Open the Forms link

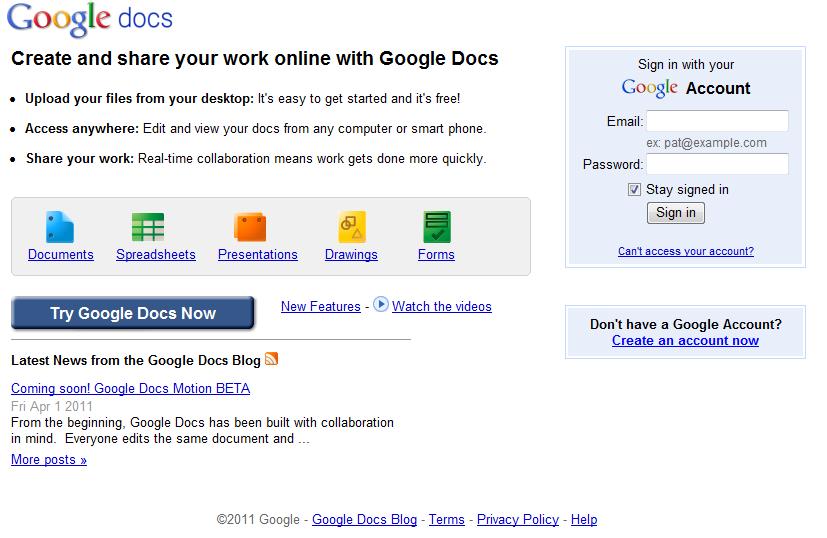pos(436,255)
